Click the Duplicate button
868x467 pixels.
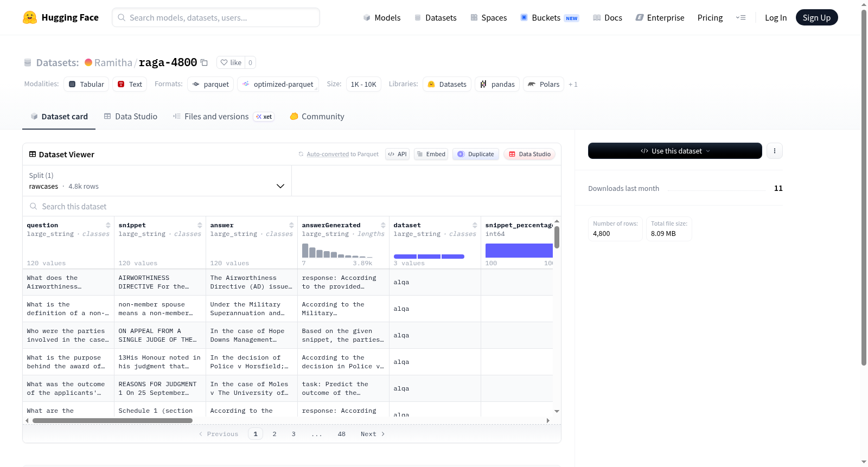pyautogui.click(x=476, y=154)
